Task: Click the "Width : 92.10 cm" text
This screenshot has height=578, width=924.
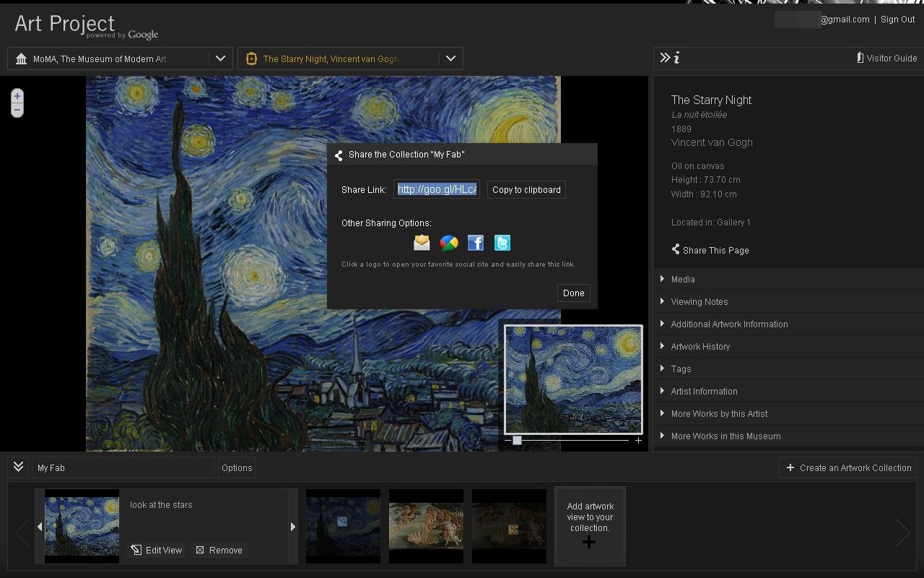Action: [x=704, y=194]
